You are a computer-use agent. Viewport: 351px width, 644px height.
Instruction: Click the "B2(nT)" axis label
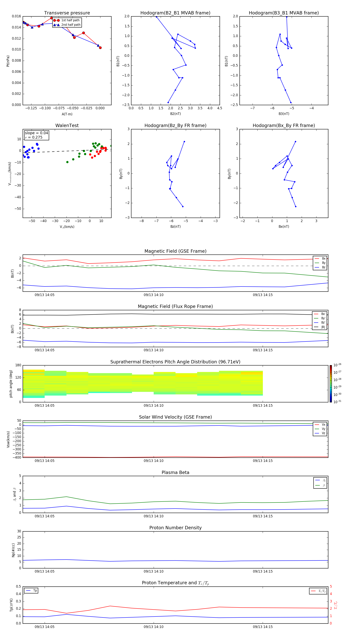pyautogui.click(x=175, y=114)
